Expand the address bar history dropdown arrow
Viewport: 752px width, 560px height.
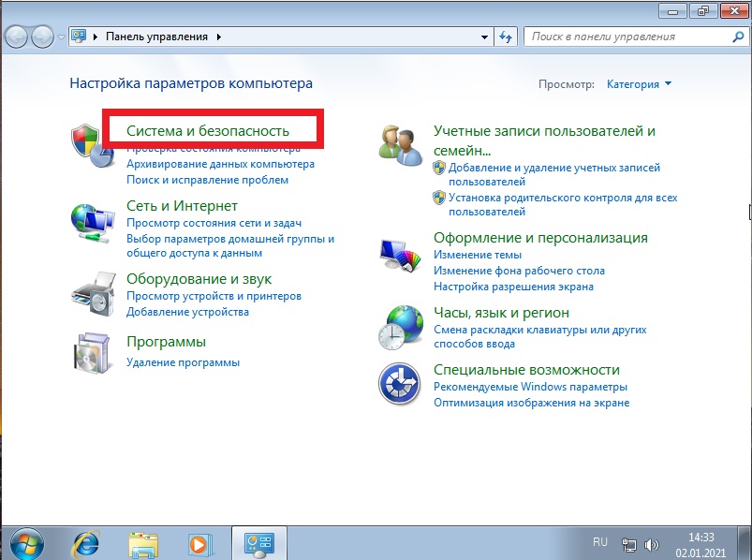click(x=484, y=37)
